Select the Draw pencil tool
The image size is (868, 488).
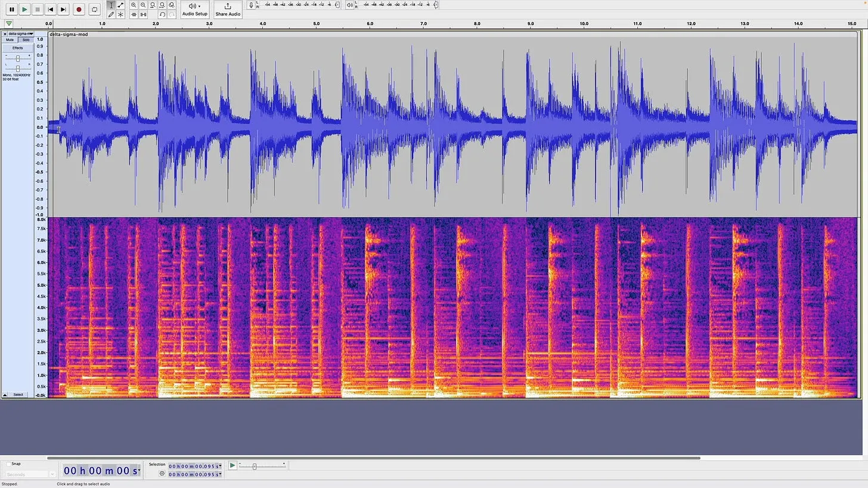click(x=111, y=14)
